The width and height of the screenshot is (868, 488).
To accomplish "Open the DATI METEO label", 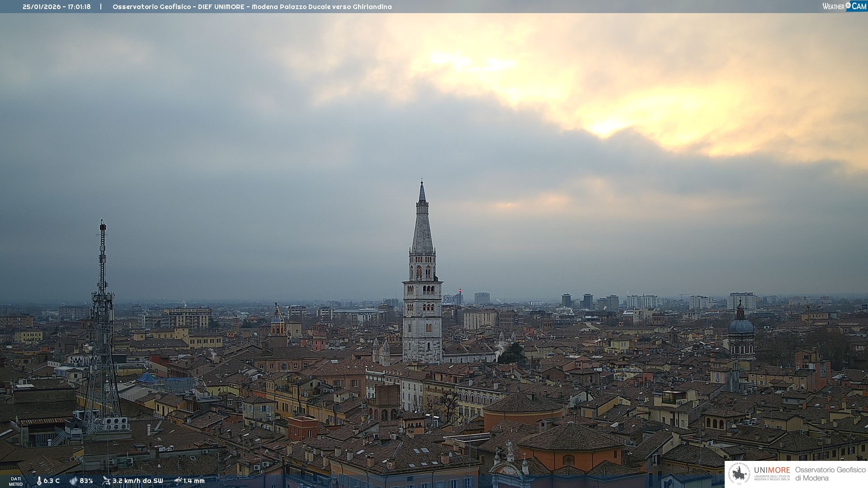I will [x=16, y=481].
